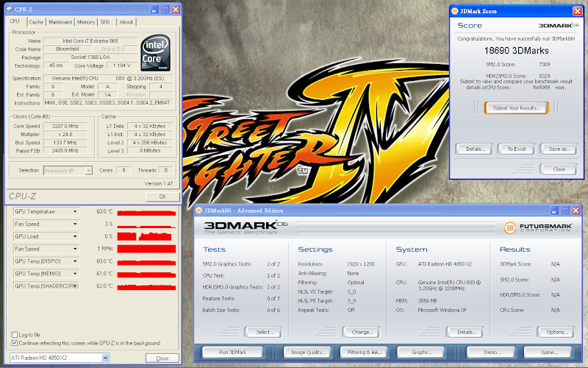This screenshot has width=588, height=368.
Task: Click the Socket 1366 LGA package field
Action: coord(90,57)
